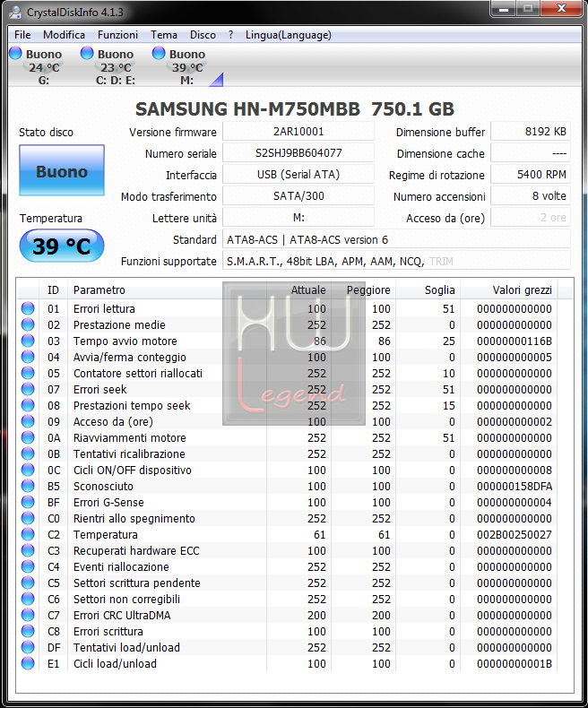Open the Funzioni menu

coord(118,35)
